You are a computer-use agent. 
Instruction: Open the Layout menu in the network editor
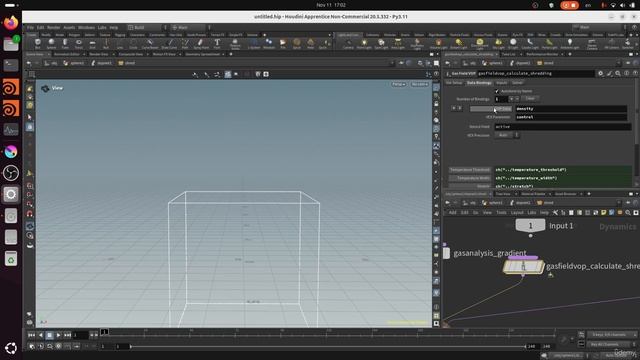pos(517,213)
